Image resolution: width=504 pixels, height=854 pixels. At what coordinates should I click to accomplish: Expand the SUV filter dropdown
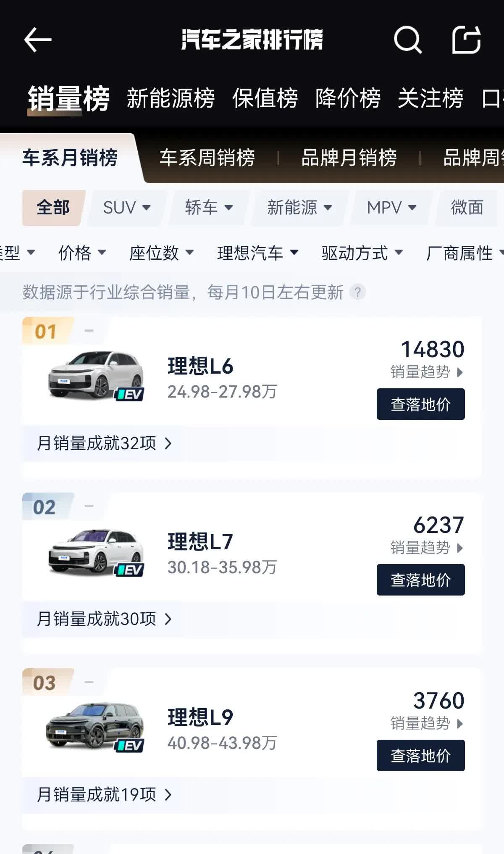(126, 208)
